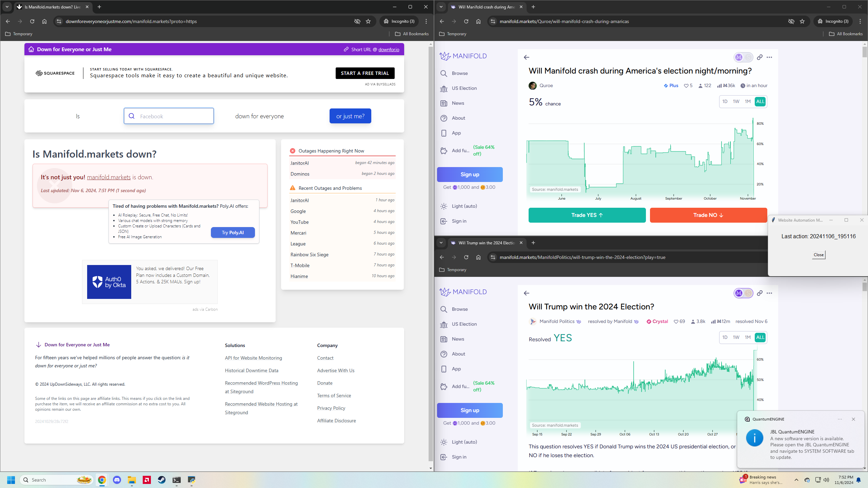Copy link icon on Manifold crash market
This screenshot has width=868, height=488.
759,57
